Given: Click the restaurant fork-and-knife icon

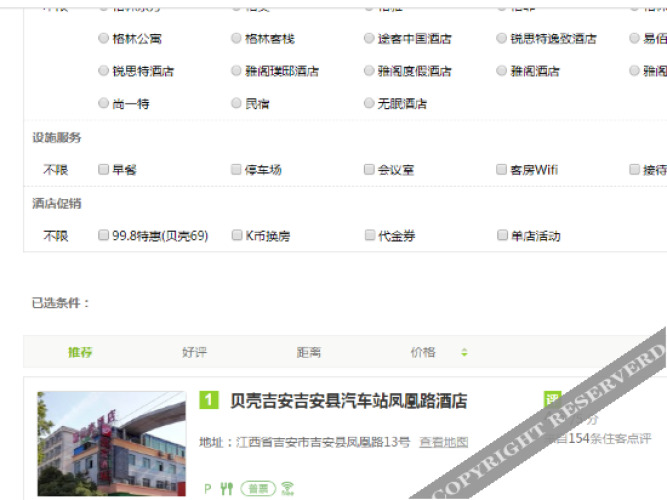Looking at the screenshot, I should [227, 488].
